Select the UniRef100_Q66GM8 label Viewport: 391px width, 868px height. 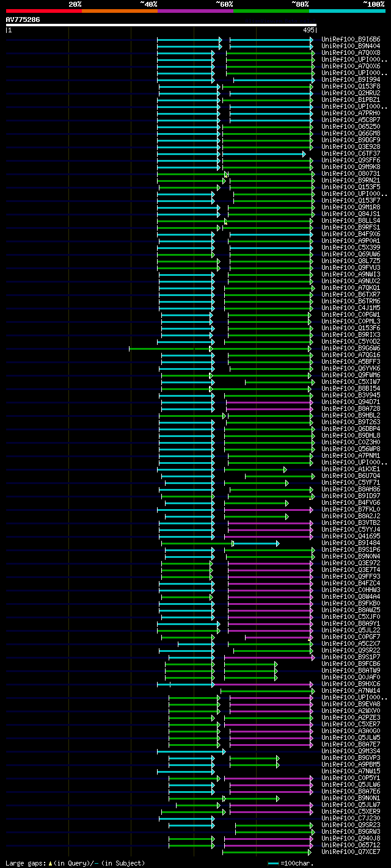[x=351, y=133]
